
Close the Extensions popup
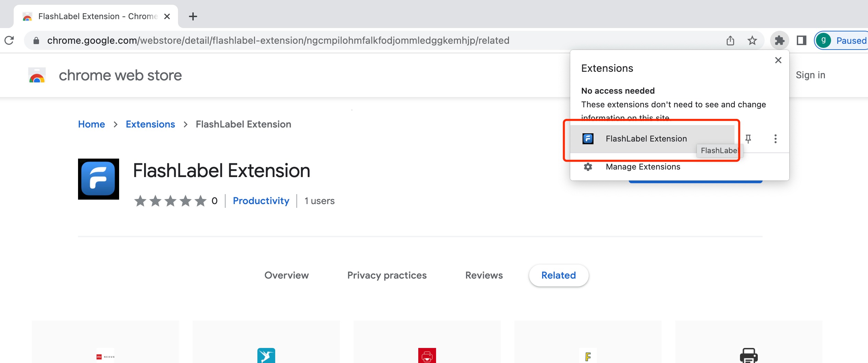[778, 60]
